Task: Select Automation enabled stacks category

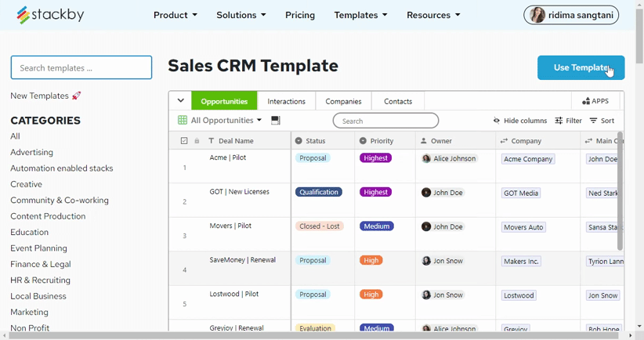Action: click(62, 168)
